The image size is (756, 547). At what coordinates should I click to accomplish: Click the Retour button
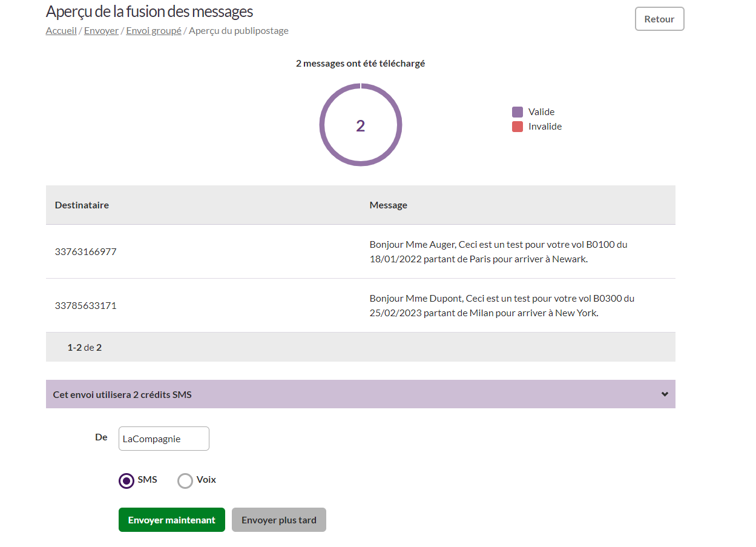click(659, 19)
